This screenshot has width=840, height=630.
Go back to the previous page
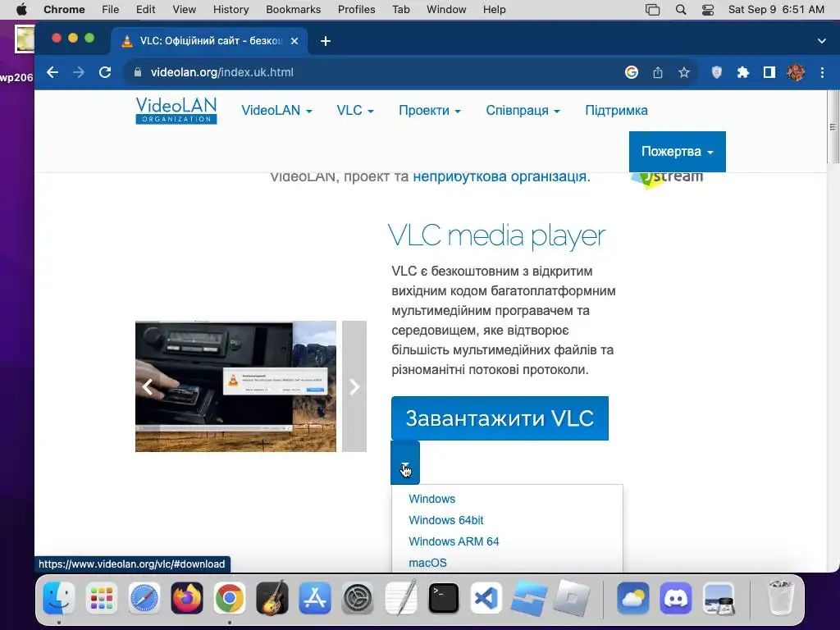tap(52, 72)
